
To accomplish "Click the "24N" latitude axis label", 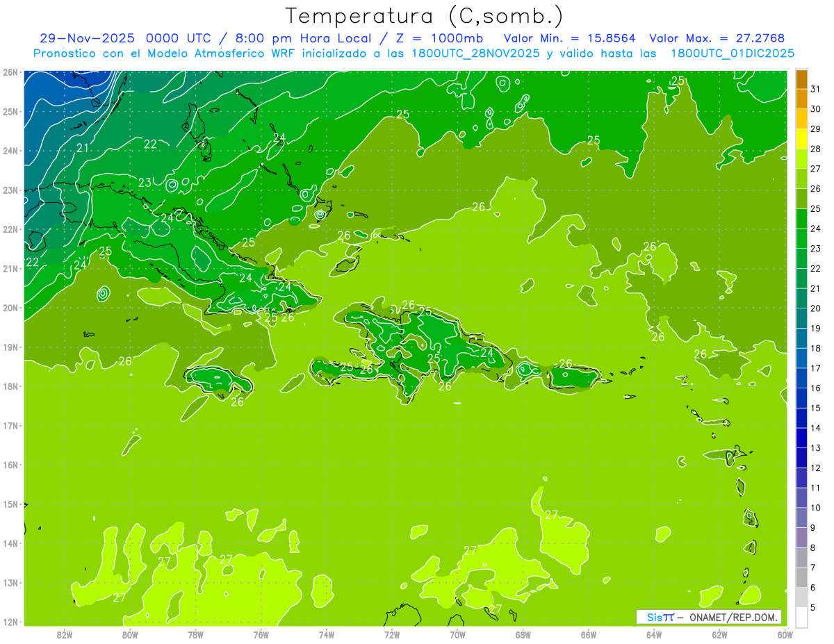I will [10, 151].
